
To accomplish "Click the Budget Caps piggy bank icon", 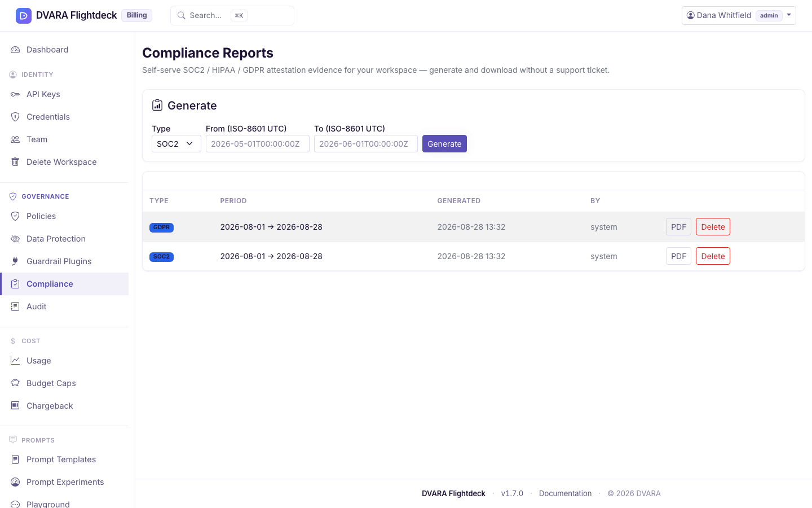I will 15,383.
